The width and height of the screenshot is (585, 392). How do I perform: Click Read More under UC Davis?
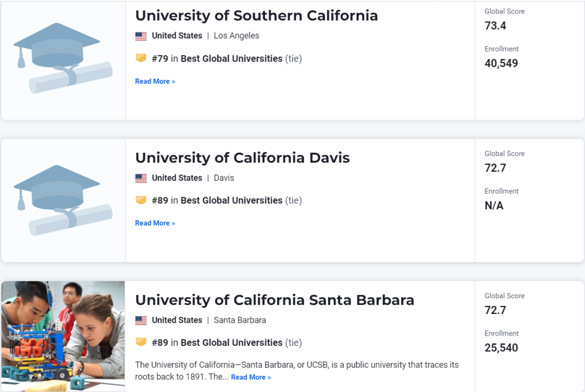point(155,223)
